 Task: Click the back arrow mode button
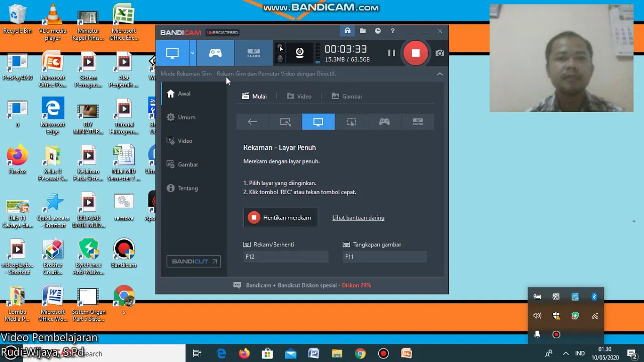(x=253, y=122)
